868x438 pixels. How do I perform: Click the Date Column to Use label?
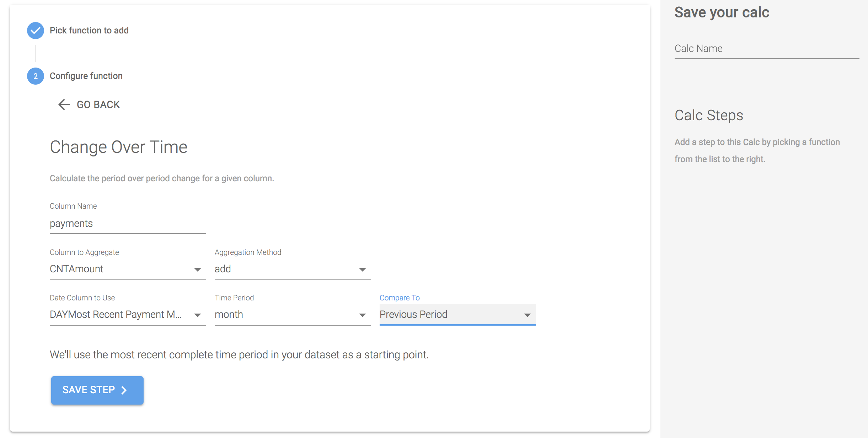pos(82,298)
